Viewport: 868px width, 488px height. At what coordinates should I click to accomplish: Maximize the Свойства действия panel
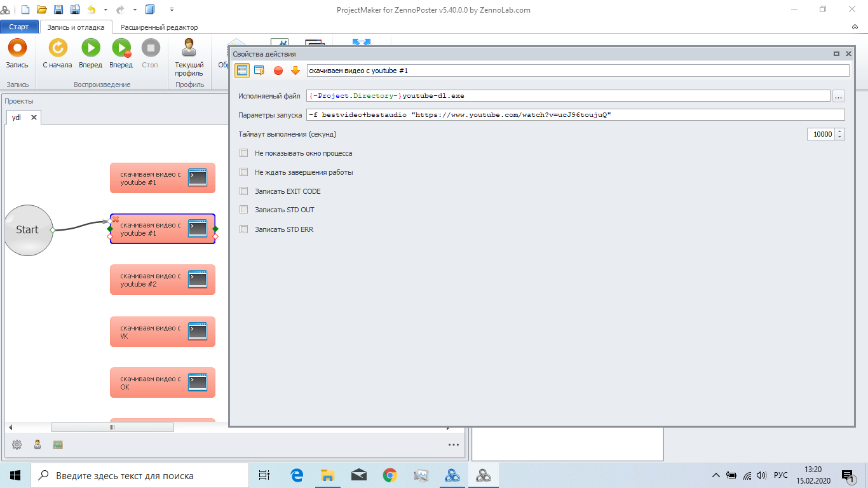[836, 55]
